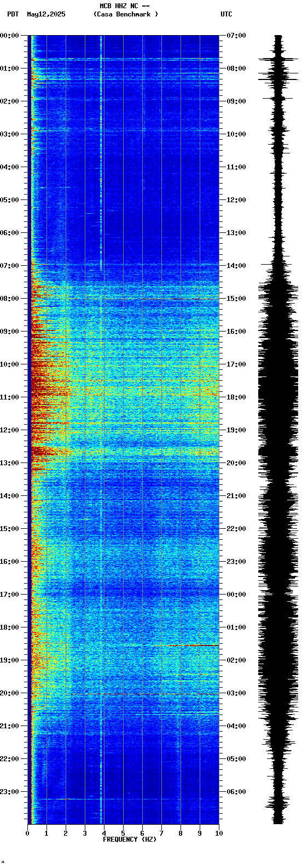Click the UTC time label '18:00'
Viewport: 302px width, 868px height.
click(236, 397)
